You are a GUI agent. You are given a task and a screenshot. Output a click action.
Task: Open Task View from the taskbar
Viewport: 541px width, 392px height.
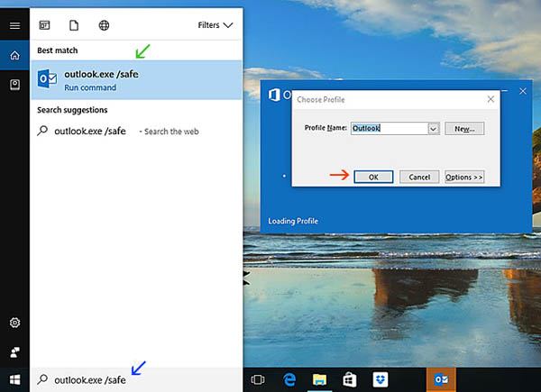[x=258, y=379]
